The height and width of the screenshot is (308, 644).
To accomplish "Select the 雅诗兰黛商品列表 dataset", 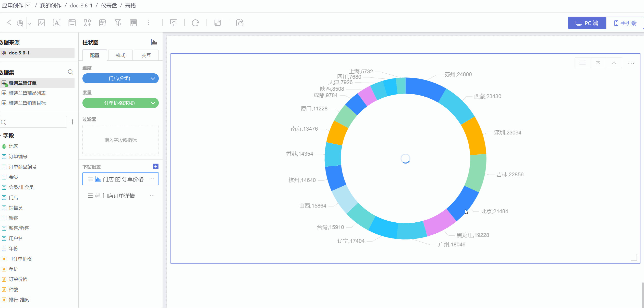I will [27, 93].
